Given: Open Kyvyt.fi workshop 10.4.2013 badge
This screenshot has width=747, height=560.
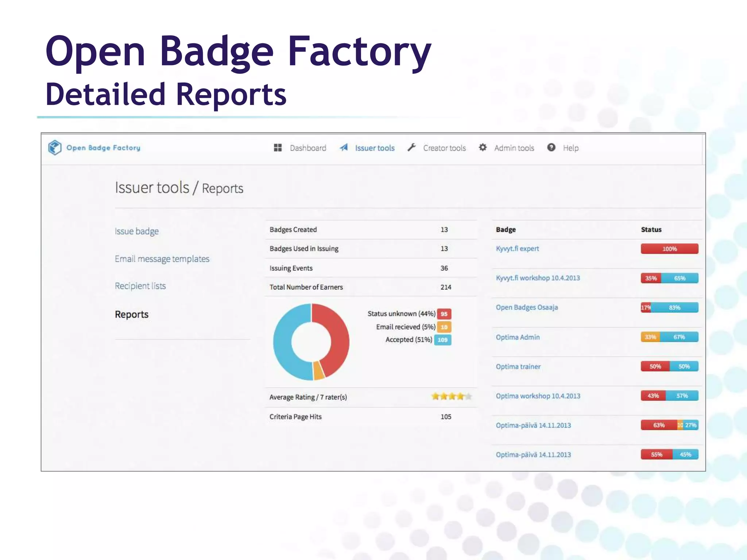Looking at the screenshot, I should 538,278.
